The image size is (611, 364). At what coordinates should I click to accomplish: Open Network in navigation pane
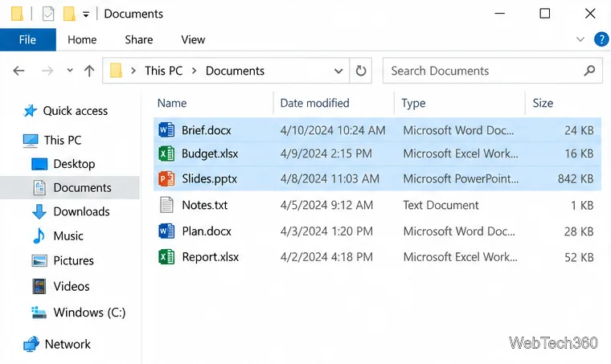coord(68,344)
